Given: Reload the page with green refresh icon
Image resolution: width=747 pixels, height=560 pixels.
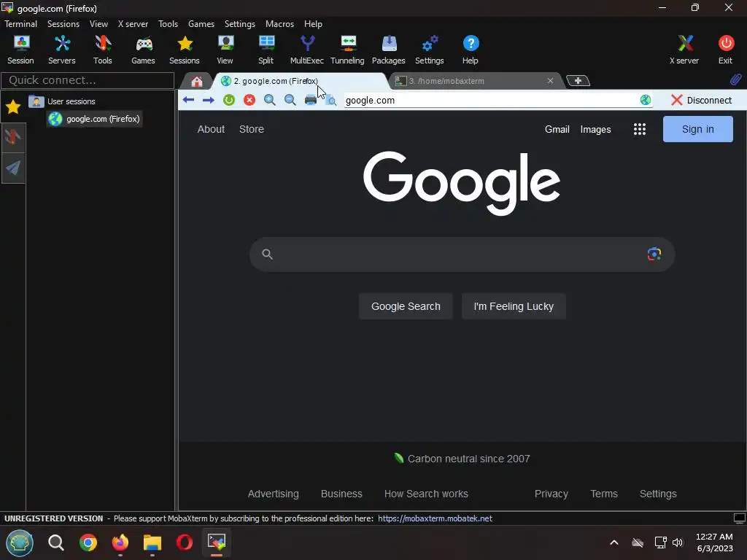Looking at the screenshot, I should click(x=229, y=100).
